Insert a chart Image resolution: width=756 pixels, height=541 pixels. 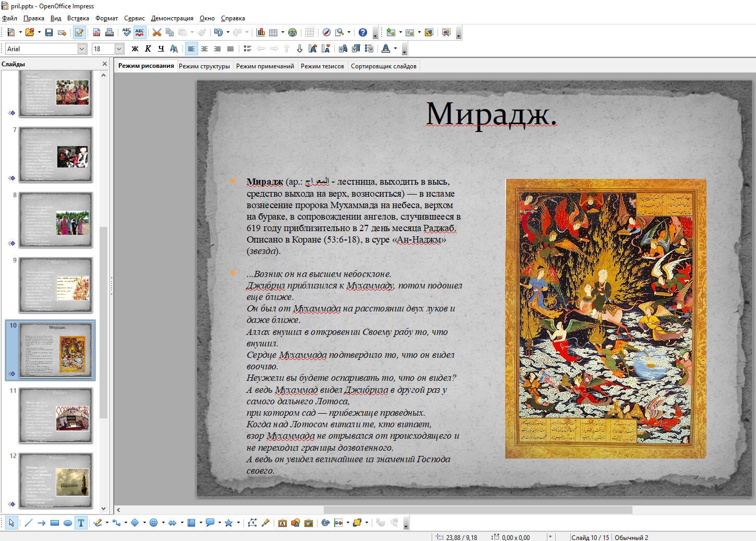coord(261,32)
